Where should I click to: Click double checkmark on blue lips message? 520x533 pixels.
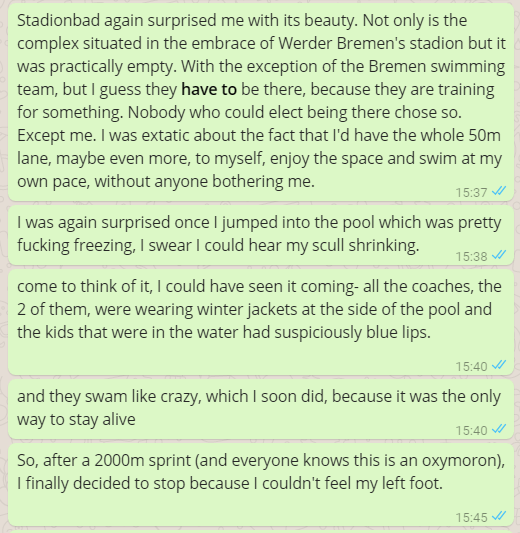click(499, 365)
